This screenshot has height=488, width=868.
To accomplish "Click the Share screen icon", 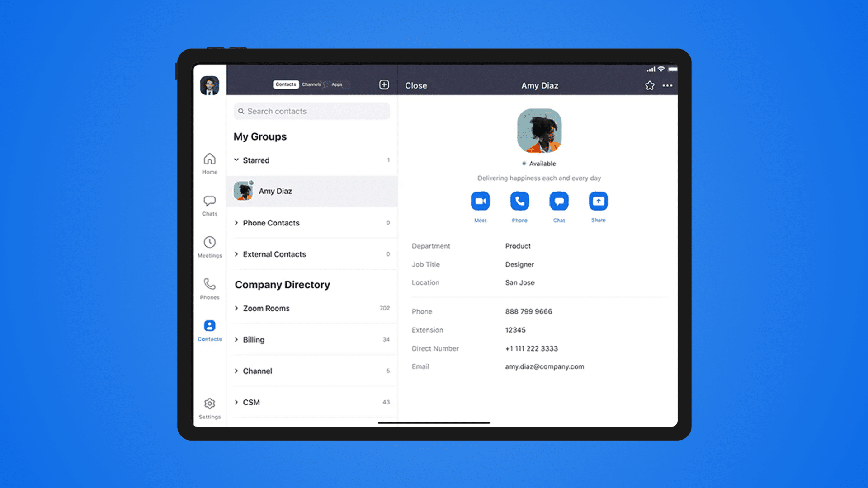I will (598, 201).
